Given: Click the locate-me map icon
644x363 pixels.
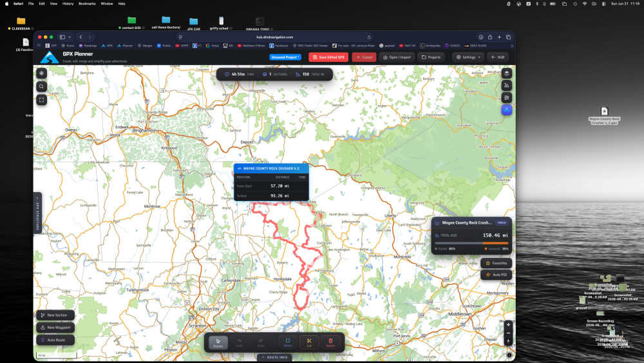Looking at the screenshot, I should [41, 73].
